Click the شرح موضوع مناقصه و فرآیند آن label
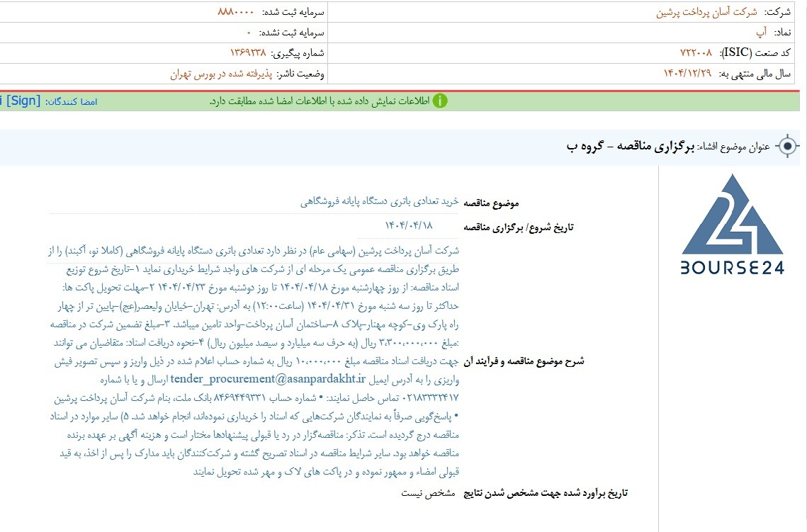807x532 pixels. 524,361
